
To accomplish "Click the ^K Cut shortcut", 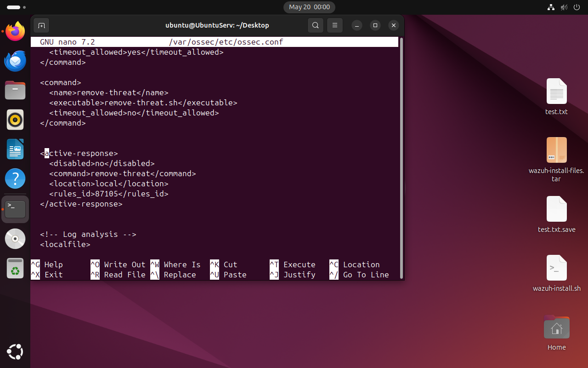I will pyautogui.click(x=224, y=264).
